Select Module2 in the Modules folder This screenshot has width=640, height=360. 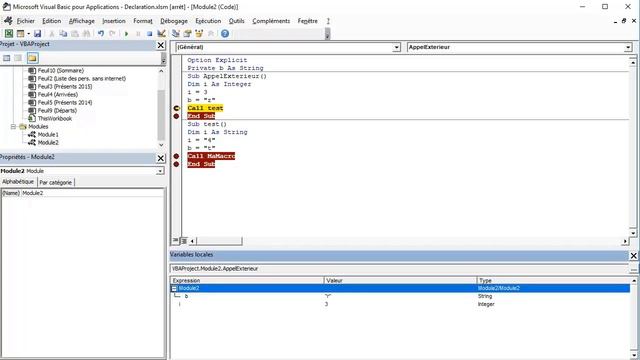48,142
